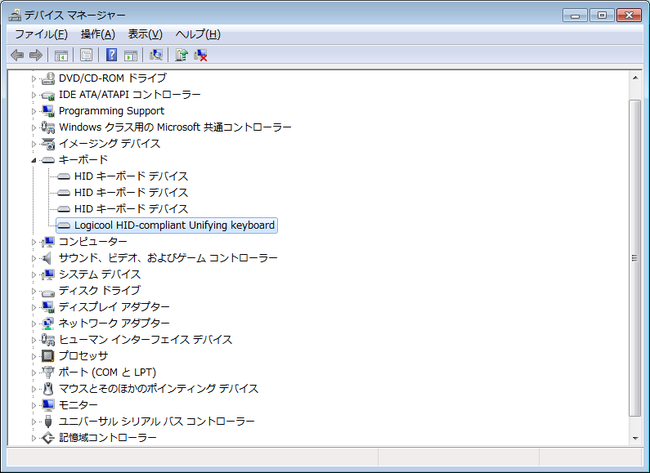Click the IDE ATA/ATAPI controller icon

pyautogui.click(x=48, y=95)
